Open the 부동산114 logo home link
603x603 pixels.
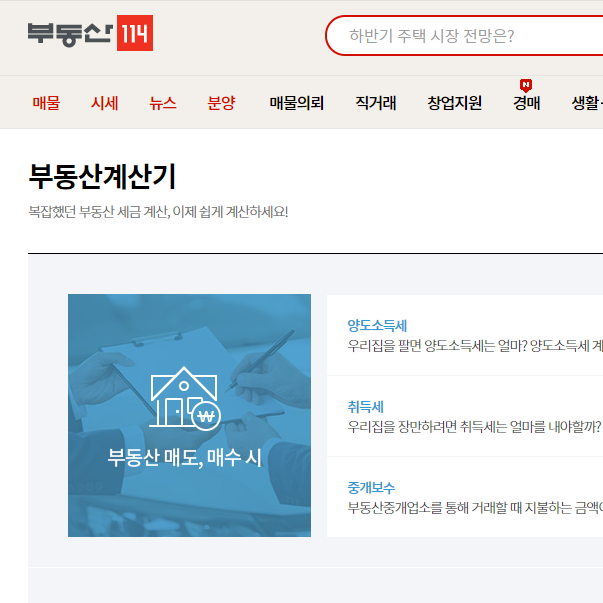pyautogui.click(x=90, y=33)
